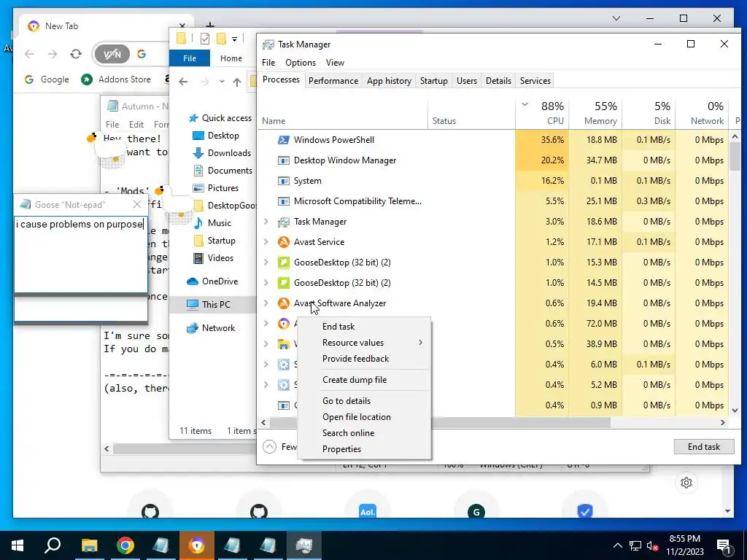Viewport: 747px width, 560px height.
Task: Click the Avast Software Analyzer icon
Action: click(x=284, y=303)
